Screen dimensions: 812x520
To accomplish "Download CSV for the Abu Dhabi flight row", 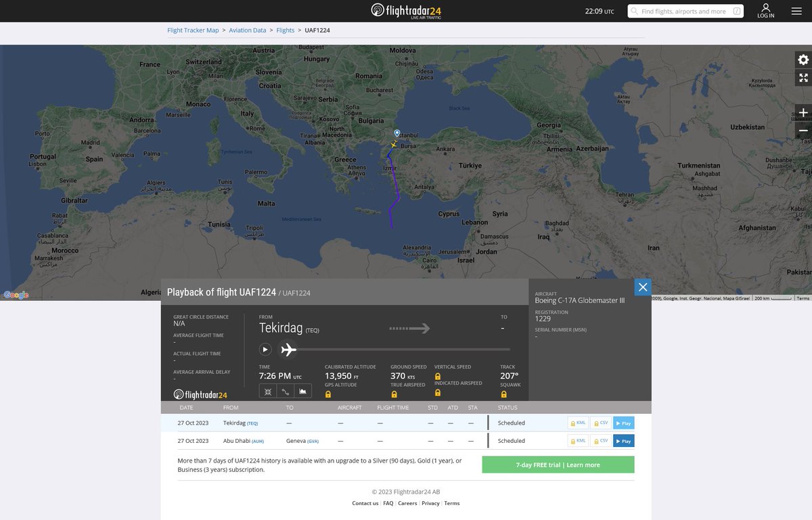I will [x=601, y=441].
